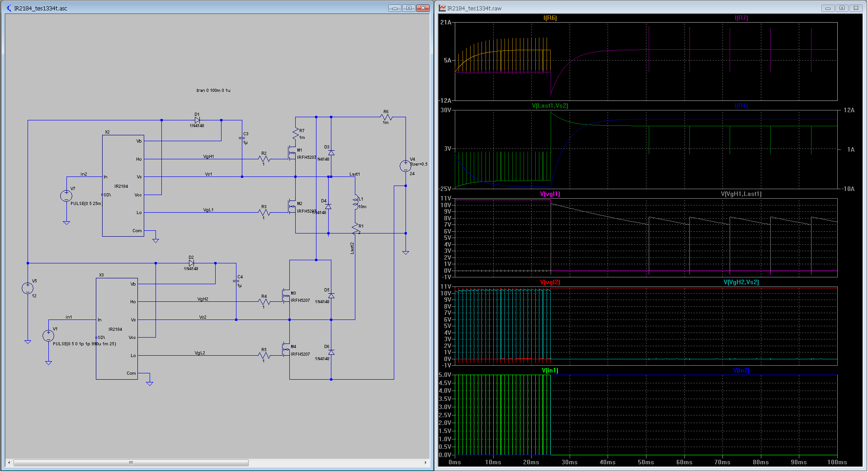This screenshot has width=868, height=472.
Task: Click the I(R7) trace label
Action: coord(741,18)
